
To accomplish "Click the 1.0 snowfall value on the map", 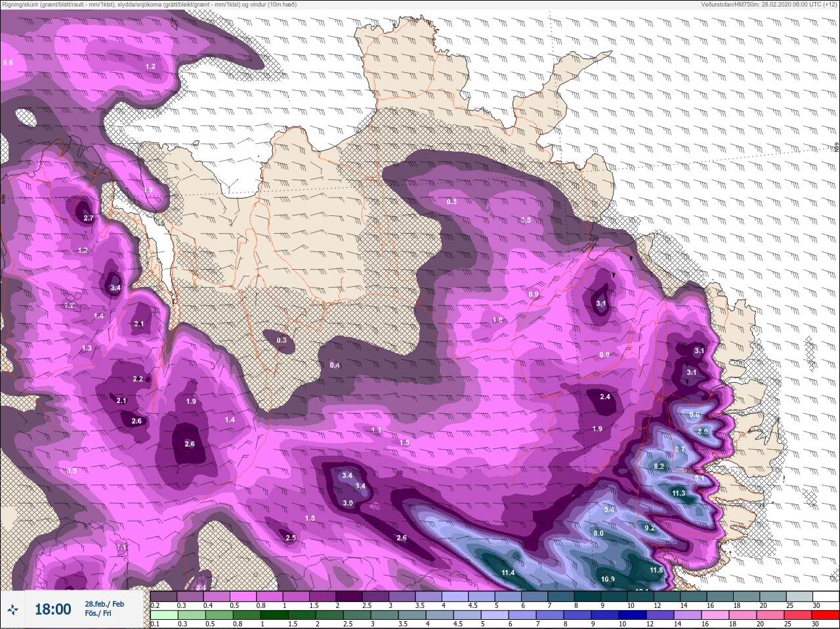I will click(497, 320).
